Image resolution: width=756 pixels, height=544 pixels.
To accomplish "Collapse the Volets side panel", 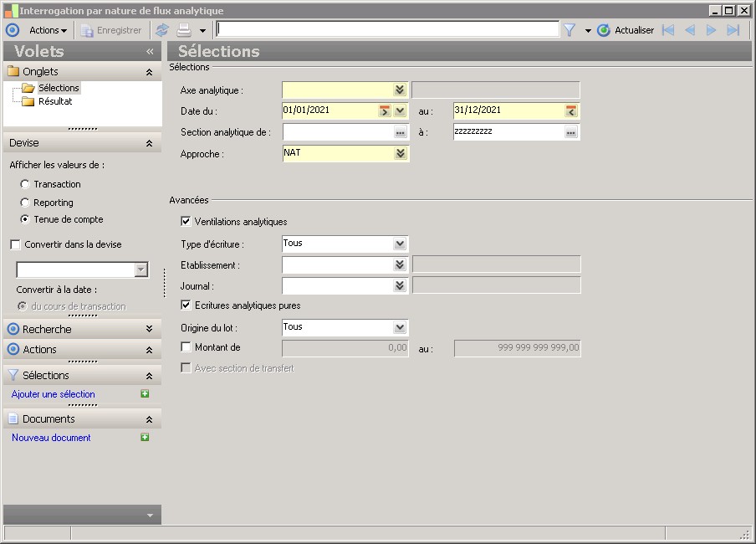I will tap(150, 52).
